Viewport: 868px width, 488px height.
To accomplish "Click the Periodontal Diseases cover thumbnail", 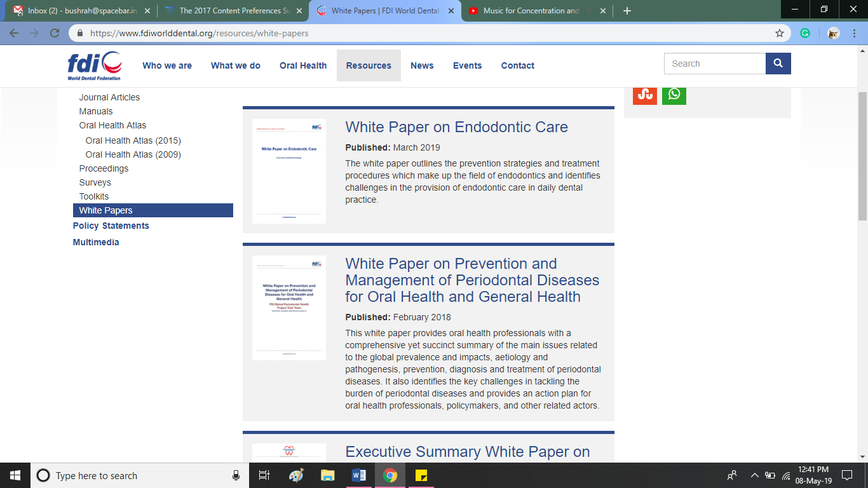I will click(289, 308).
